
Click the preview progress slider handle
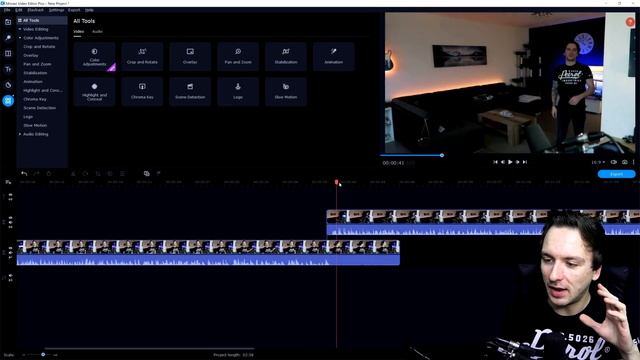coord(442,155)
